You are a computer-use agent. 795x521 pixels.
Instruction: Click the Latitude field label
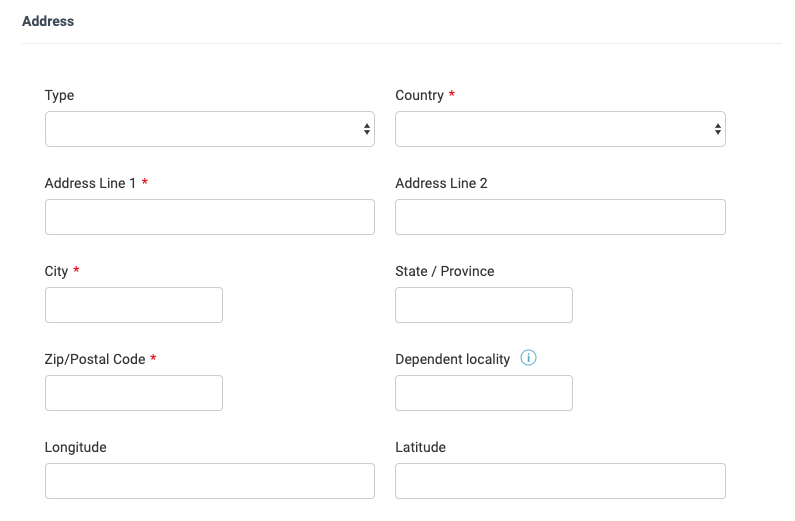click(420, 447)
